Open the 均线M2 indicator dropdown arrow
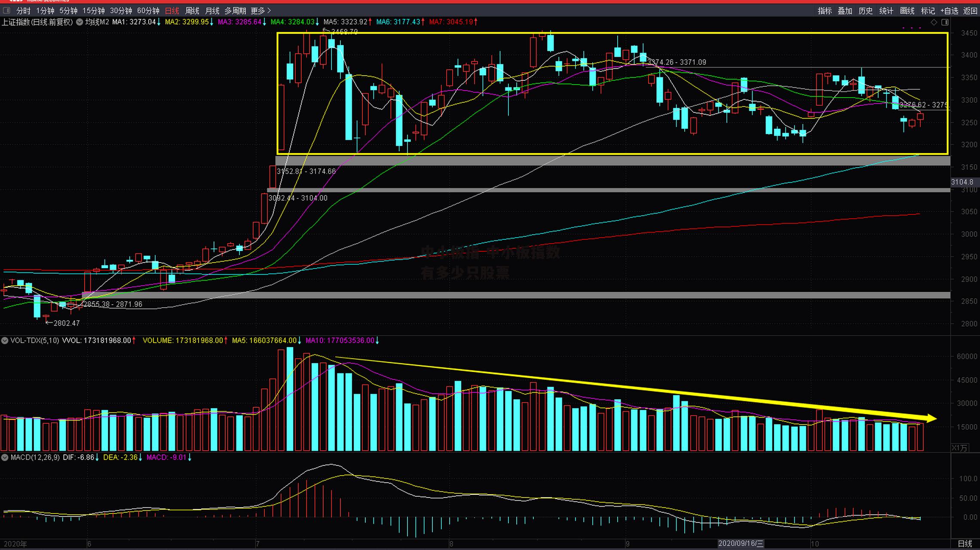 [x=80, y=22]
